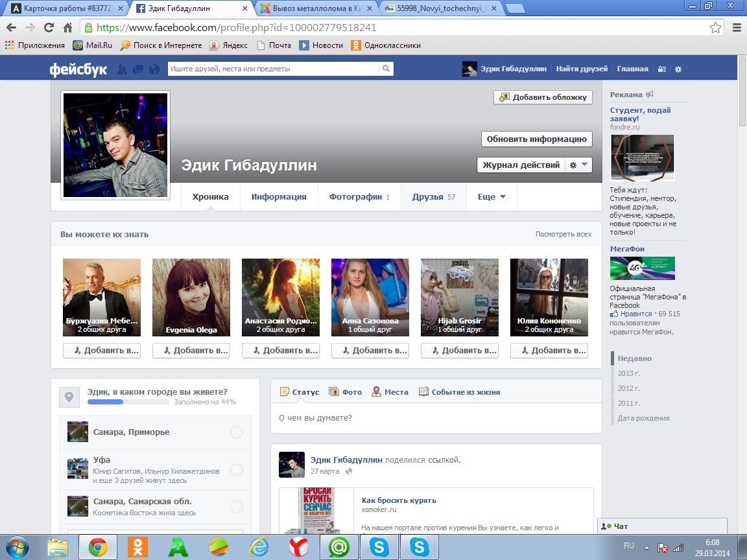
Task: Open Internet Explorer taskbar icon
Action: click(x=259, y=548)
